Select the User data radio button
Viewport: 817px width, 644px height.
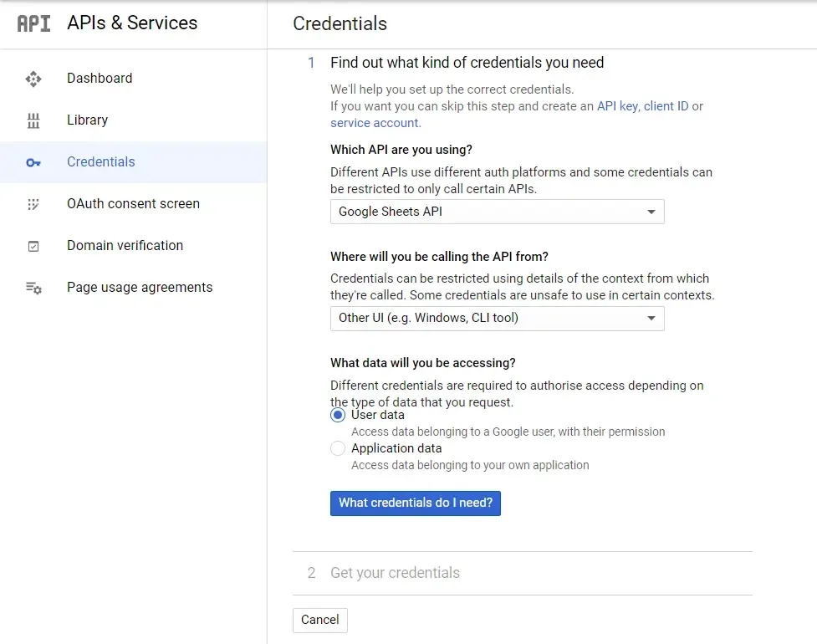coord(338,415)
